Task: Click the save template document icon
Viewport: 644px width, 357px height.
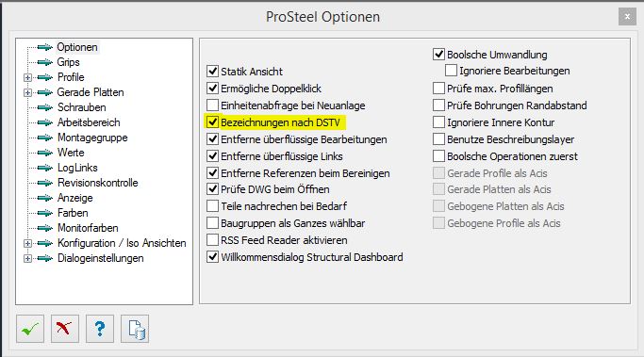Action: pos(135,329)
